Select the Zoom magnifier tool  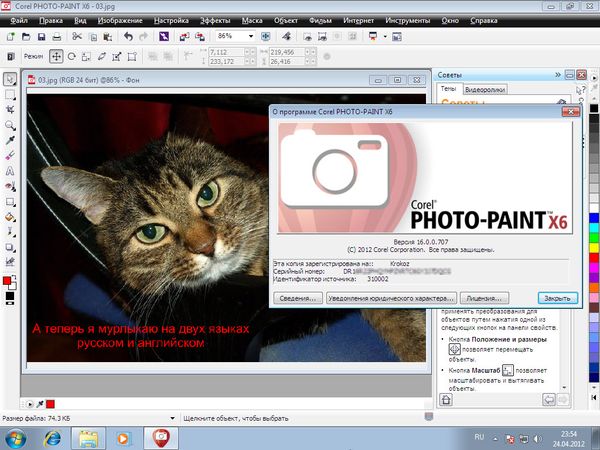click(9, 126)
